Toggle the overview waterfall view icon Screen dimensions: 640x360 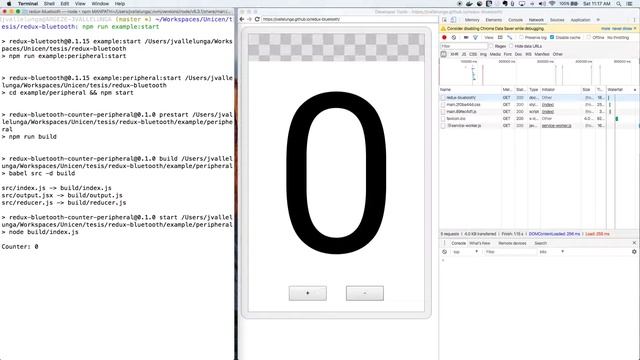[x=509, y=38]
